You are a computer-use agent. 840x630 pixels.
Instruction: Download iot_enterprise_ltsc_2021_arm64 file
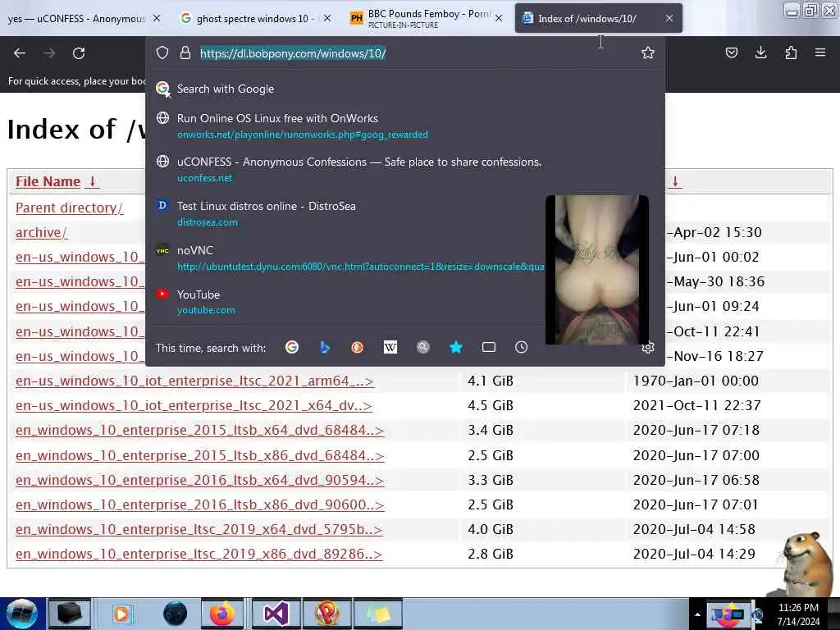point(194,381)
